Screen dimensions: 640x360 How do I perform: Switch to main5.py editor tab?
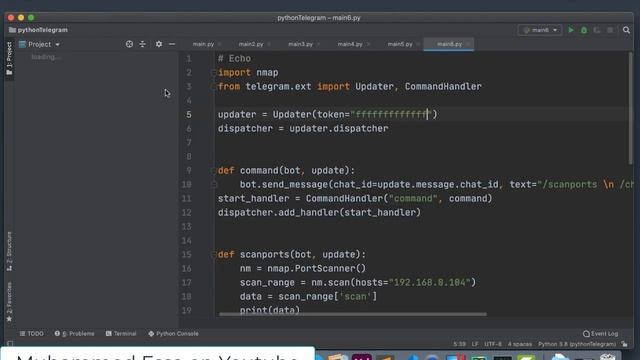tap(400, 44)
